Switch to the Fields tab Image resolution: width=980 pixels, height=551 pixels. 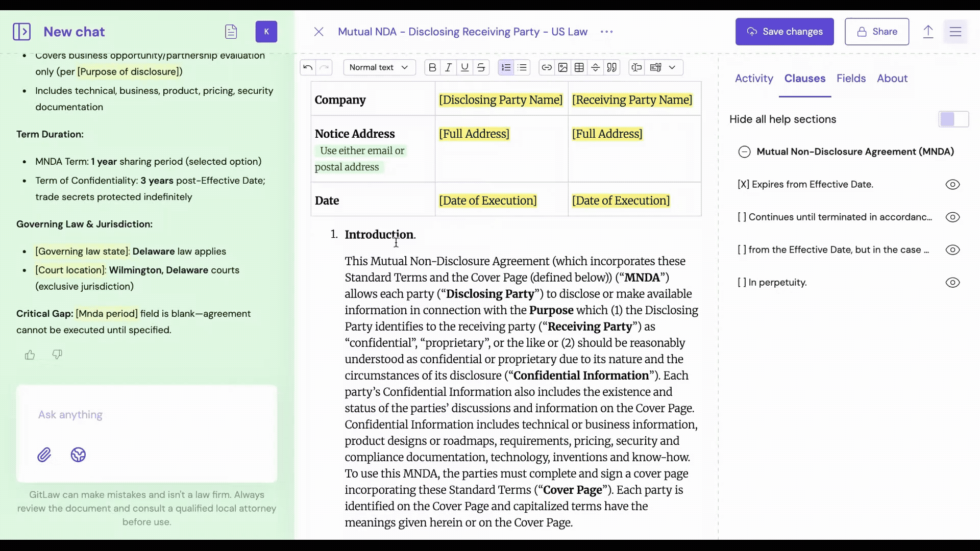point(851,79)
